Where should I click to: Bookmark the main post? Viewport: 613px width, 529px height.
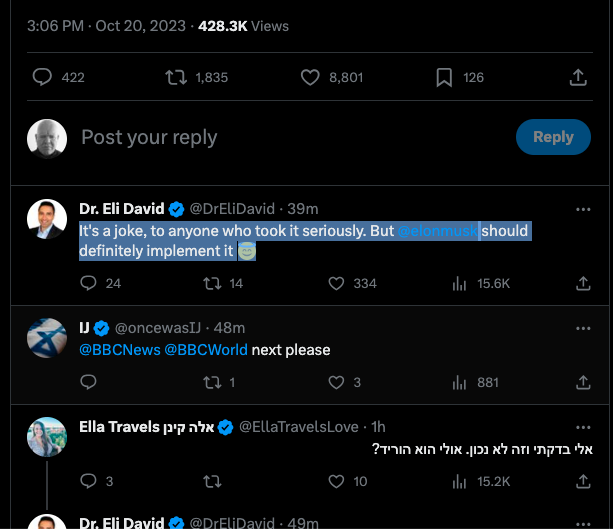pos(444,77)
